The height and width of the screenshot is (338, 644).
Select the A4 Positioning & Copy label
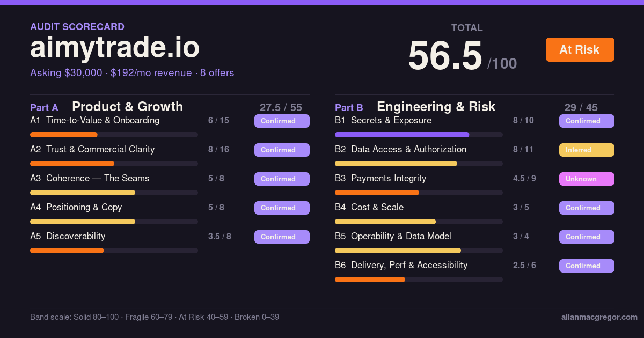click(76, 207)
